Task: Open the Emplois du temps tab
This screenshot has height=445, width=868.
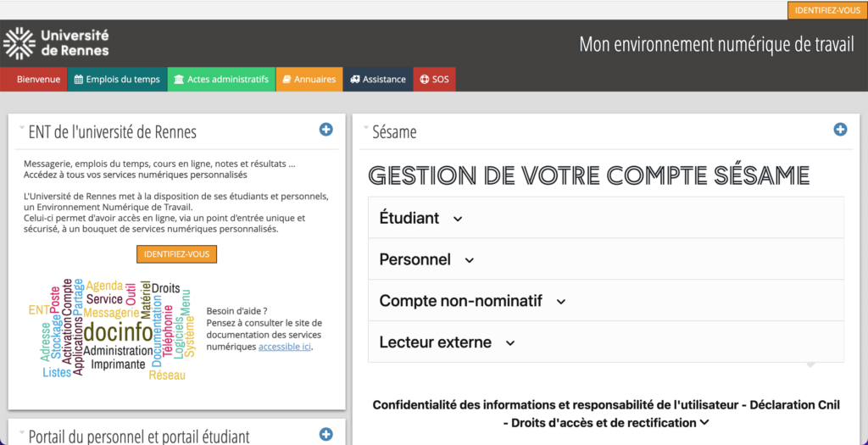Action: click(x=117, y=79)
